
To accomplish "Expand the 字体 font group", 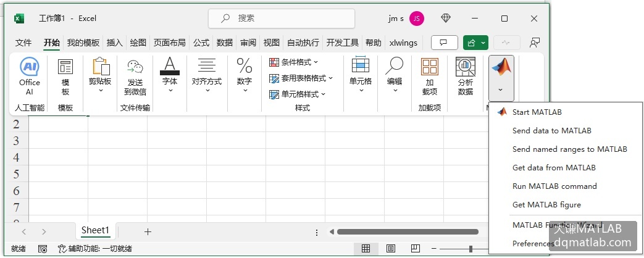I will [170, 76].
